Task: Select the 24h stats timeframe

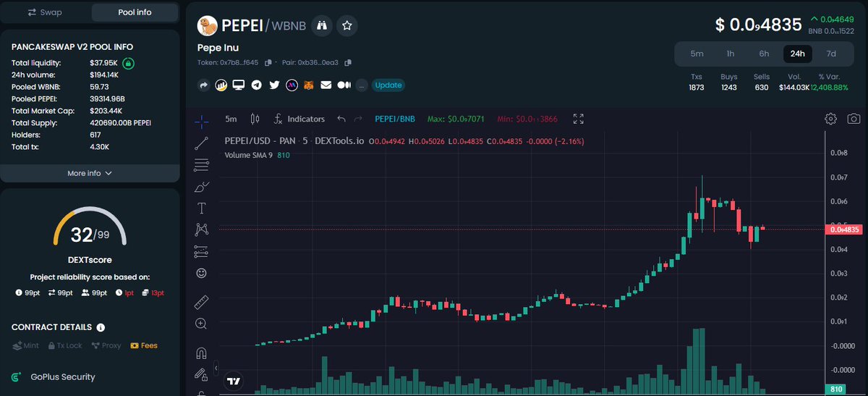Action: coord(798,54)
